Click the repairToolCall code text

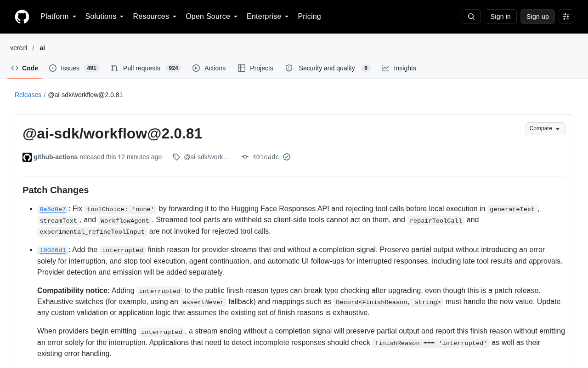coord(435,221)
